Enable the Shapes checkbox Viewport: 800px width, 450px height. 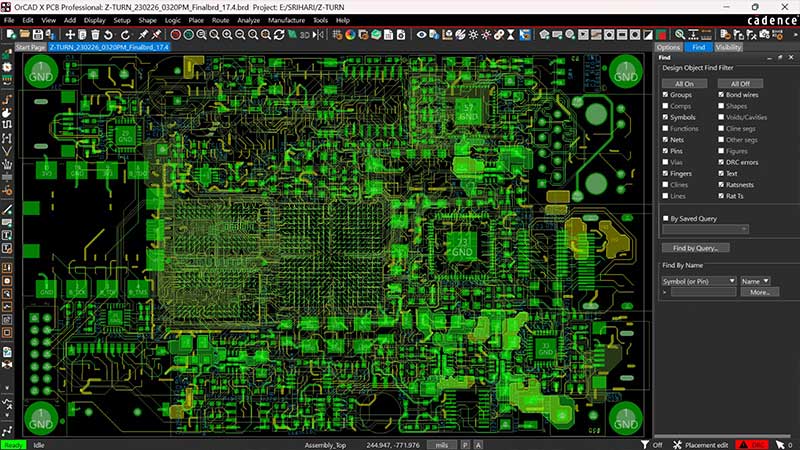721,106
